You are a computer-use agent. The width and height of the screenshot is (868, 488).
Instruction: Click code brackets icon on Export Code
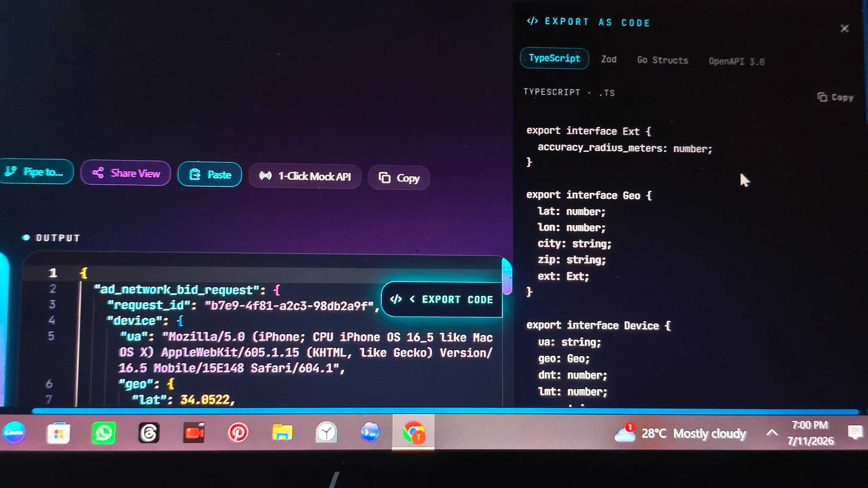point(396,299)
